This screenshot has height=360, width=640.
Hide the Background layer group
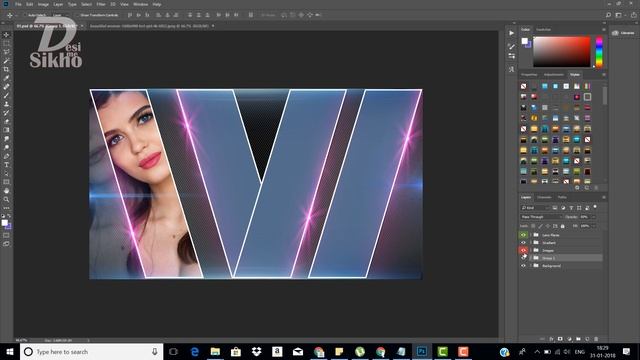pos(523,266)
